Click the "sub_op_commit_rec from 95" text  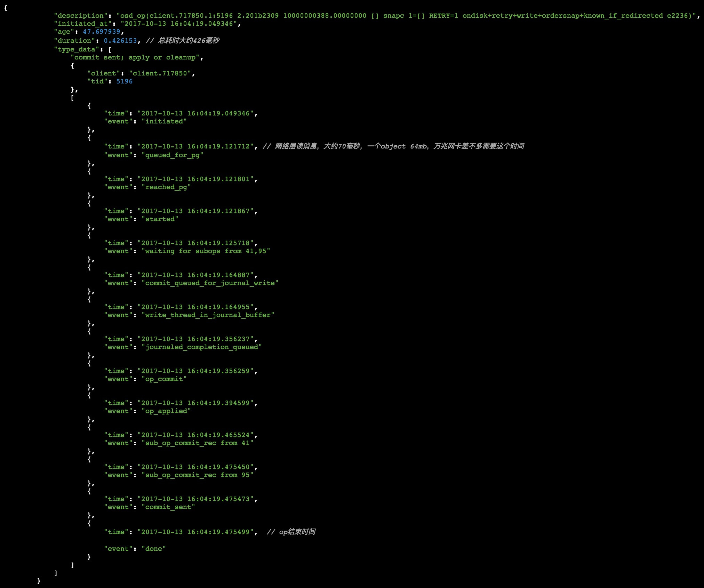(197, 475)
